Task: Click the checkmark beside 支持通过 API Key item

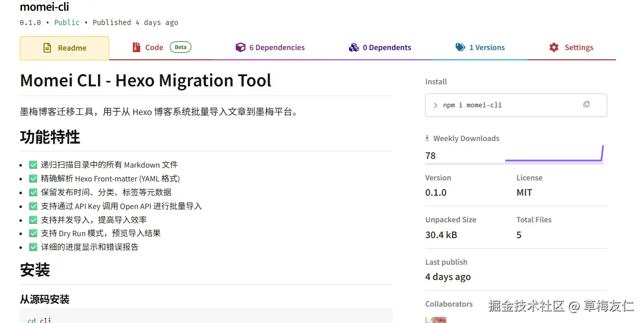Action: pyautogui.click(x=33, y=206)
